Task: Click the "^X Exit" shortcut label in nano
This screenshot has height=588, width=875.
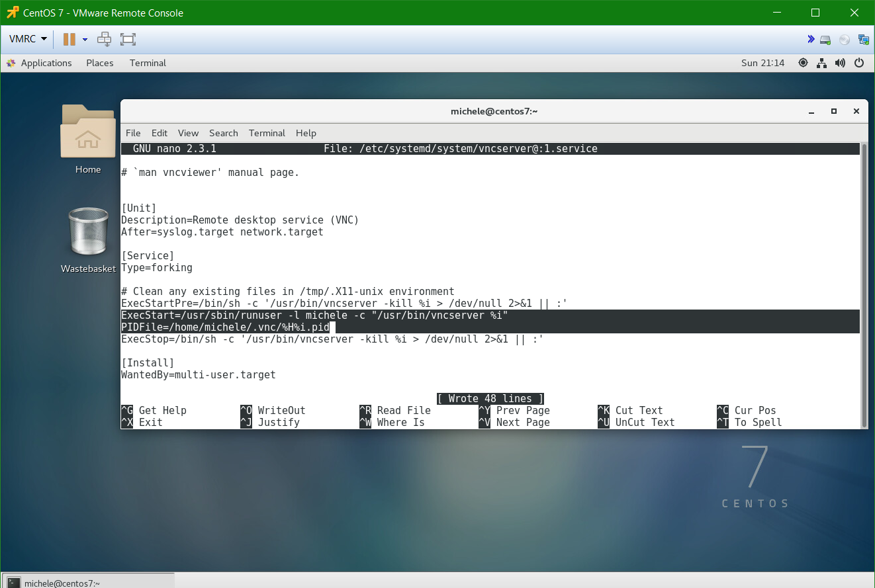Action: [142, 423]
